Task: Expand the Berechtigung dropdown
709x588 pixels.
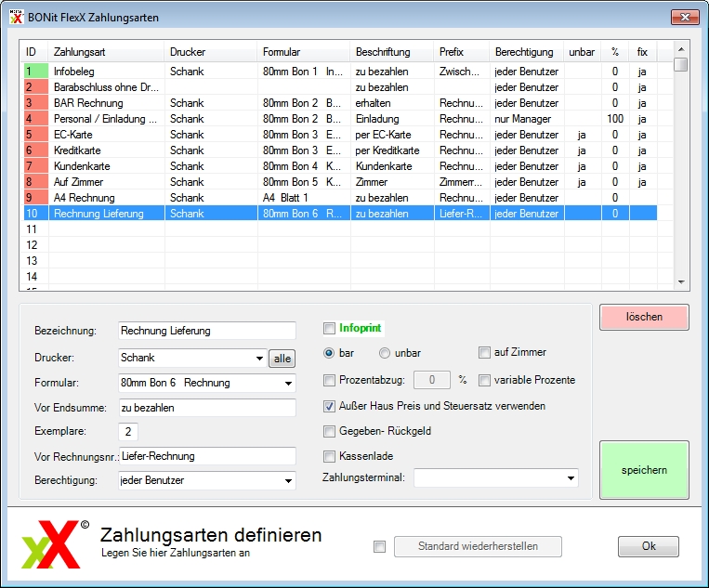Action: [288, 481]
